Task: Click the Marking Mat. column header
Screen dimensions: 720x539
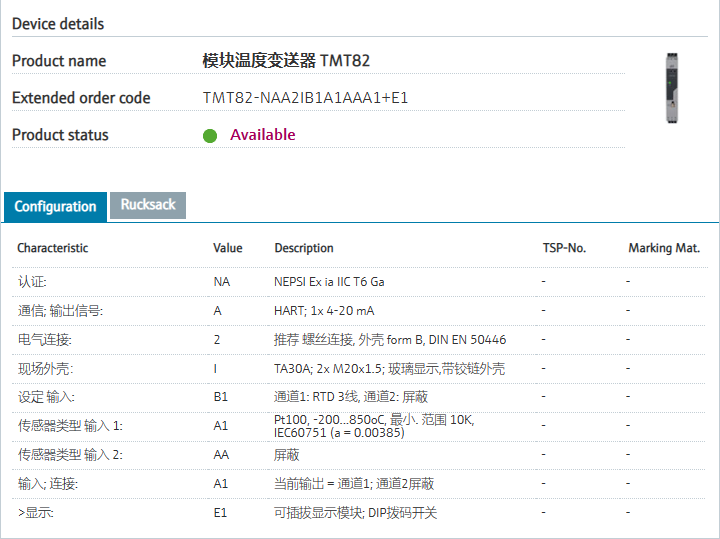Action: pos(663,248)
